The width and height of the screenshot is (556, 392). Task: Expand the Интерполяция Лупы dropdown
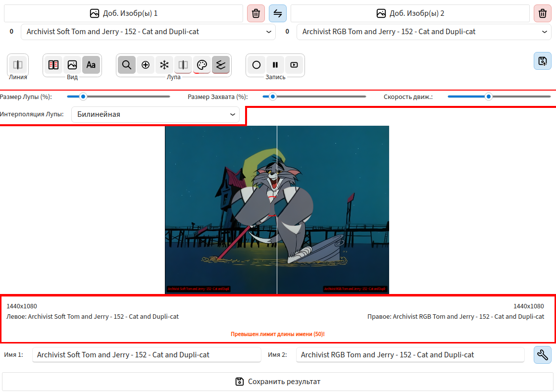click(155, 114)
